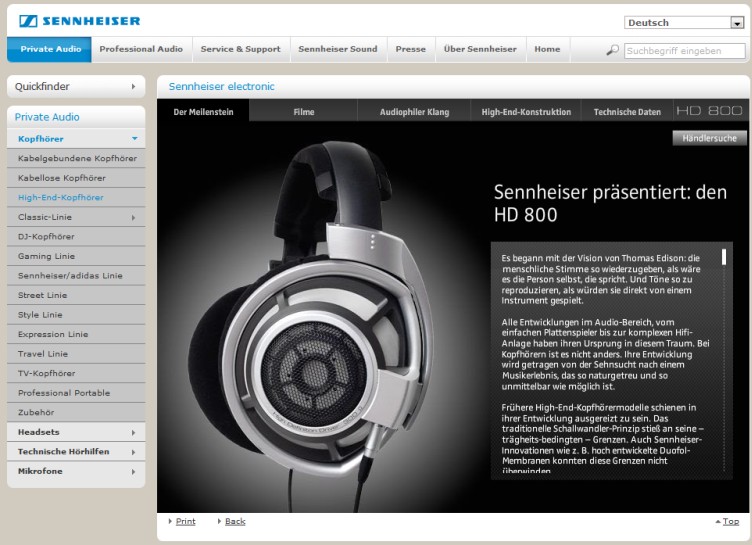
Task: Open Kabelgebundene Kopfhörer
Action: point(76,158)
